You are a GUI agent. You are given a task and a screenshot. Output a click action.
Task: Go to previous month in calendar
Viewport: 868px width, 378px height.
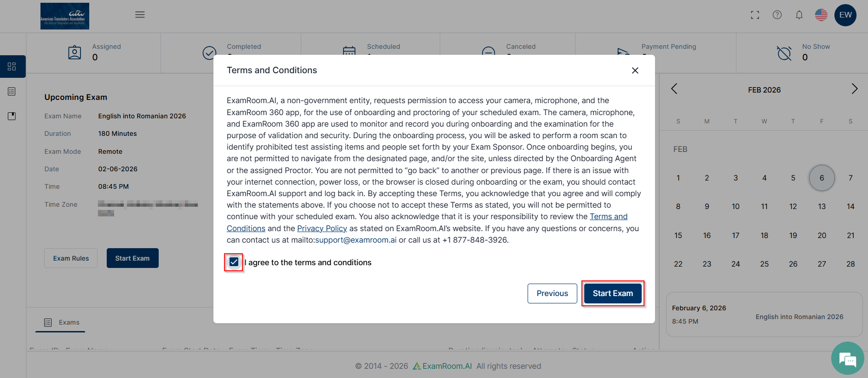[x=674, y=89]
